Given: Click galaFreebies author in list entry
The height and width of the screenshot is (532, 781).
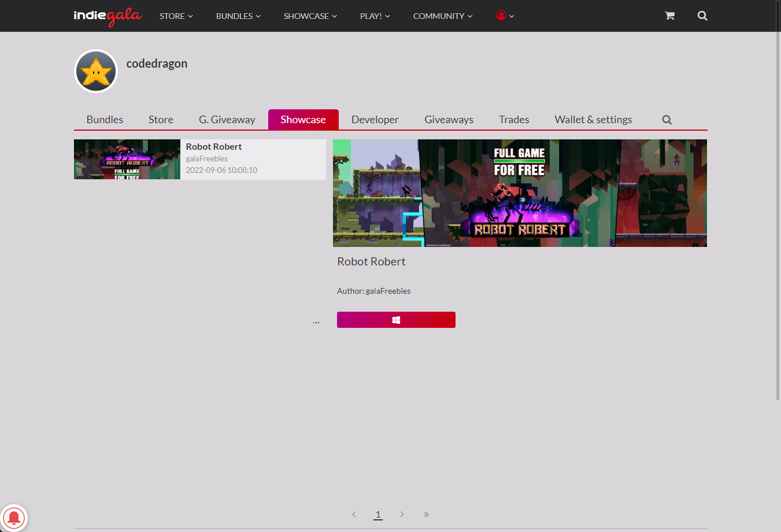Looking at the screenshot, I should pos(206,158).
